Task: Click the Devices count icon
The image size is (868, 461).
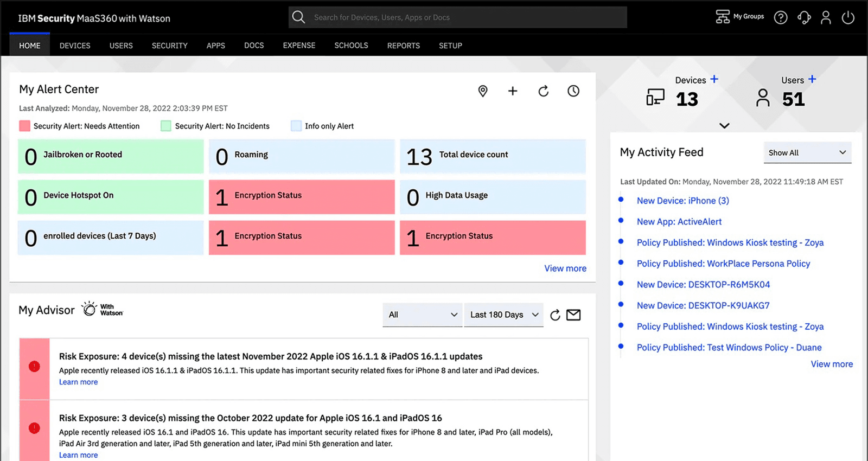Action: pyautogui.click(x=655, y=98)
